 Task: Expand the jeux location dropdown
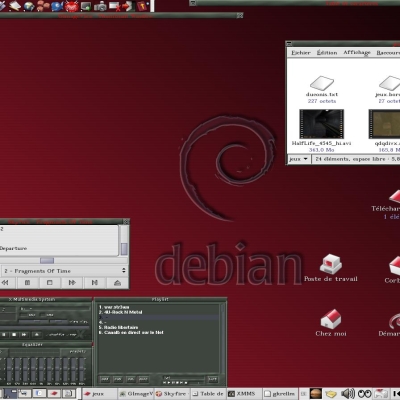[x=299, y=159]
